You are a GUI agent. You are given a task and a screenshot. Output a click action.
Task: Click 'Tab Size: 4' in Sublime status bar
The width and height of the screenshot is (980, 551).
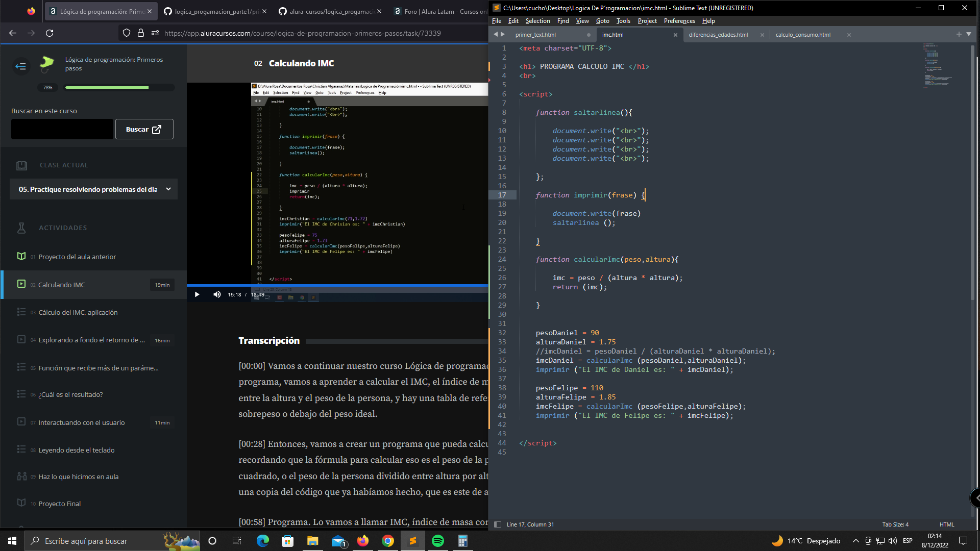coord(895,524)
